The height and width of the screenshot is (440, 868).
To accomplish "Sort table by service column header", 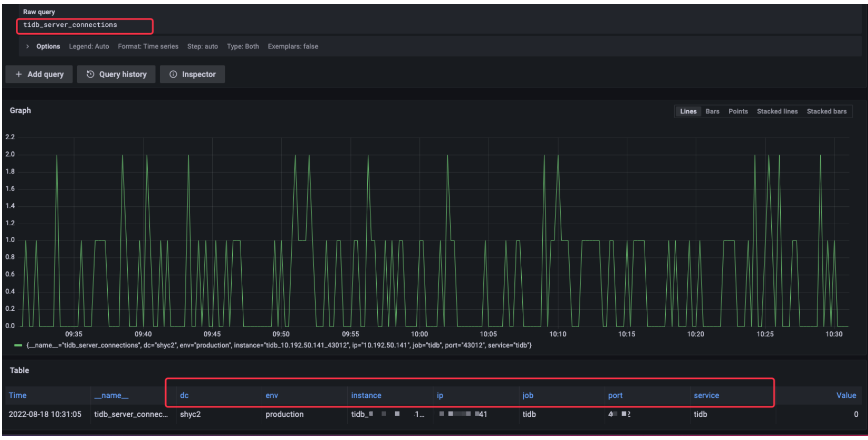I will [706, 395].
